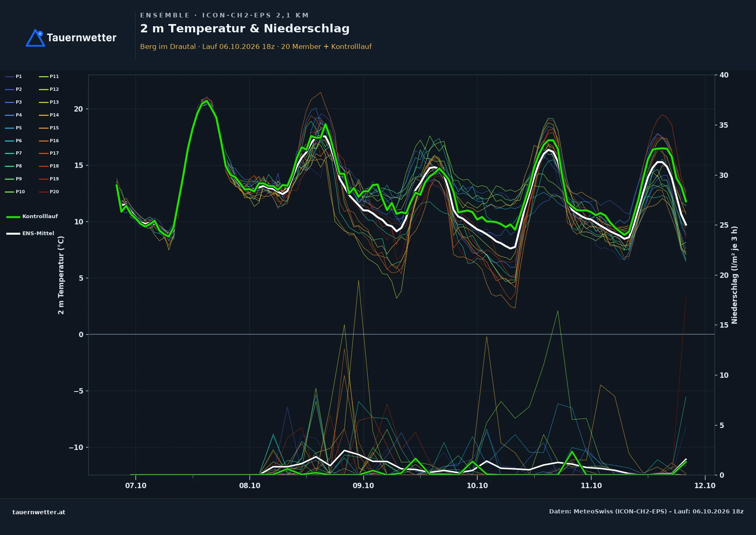Select the P18 legend entry
This screenshot has width=756, height=535.
click(x=49, y=166)
